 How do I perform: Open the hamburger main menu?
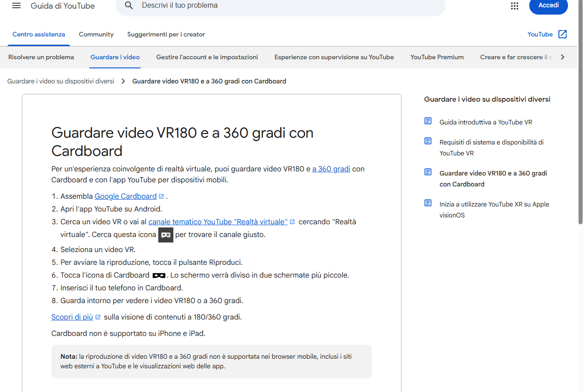[16, 5]
